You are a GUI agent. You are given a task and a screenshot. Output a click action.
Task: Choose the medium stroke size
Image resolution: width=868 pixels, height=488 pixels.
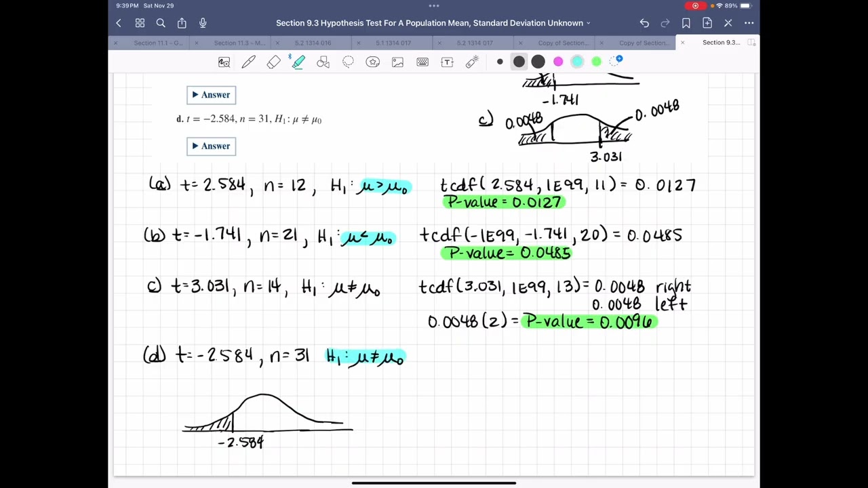(519, 62)
